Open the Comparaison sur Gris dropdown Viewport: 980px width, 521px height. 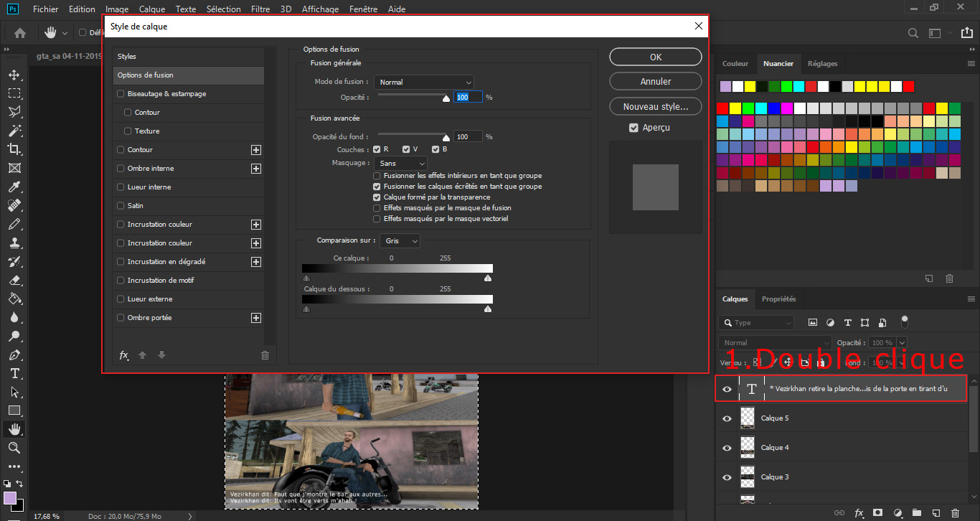tap(400, 241)
